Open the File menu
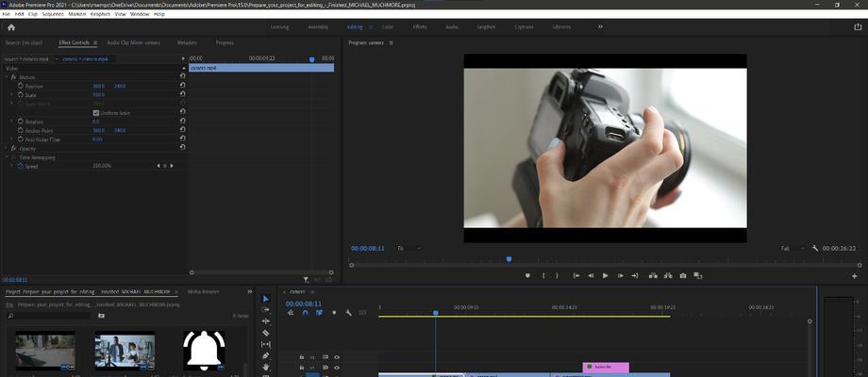The width and height of the screenshot is (868, 377). tap(6, 14)
